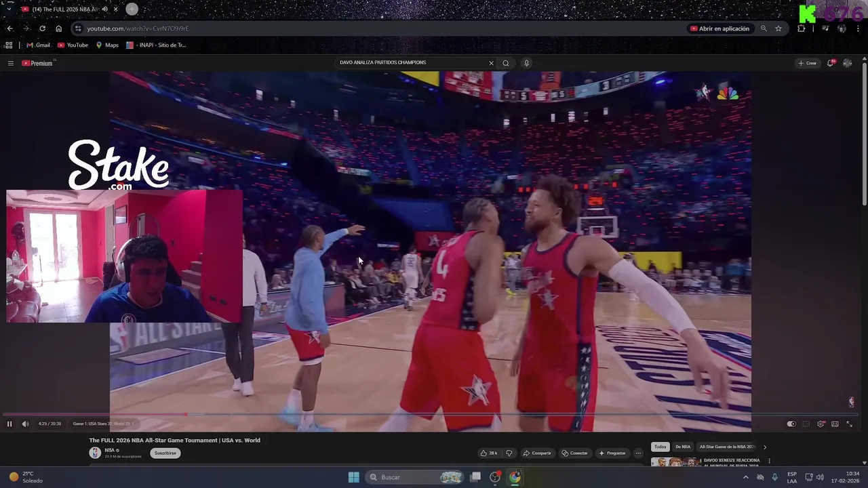Clear the search text with X

coord(492,63)
